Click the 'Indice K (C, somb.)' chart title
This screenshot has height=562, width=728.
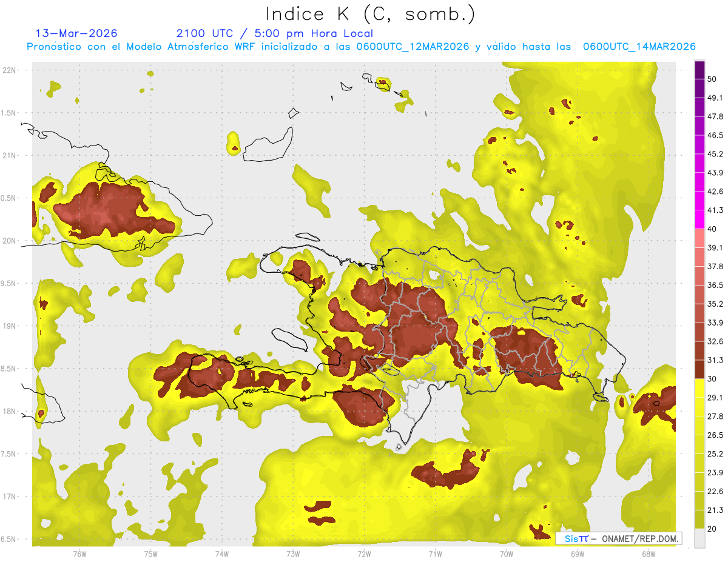point(371,15)
